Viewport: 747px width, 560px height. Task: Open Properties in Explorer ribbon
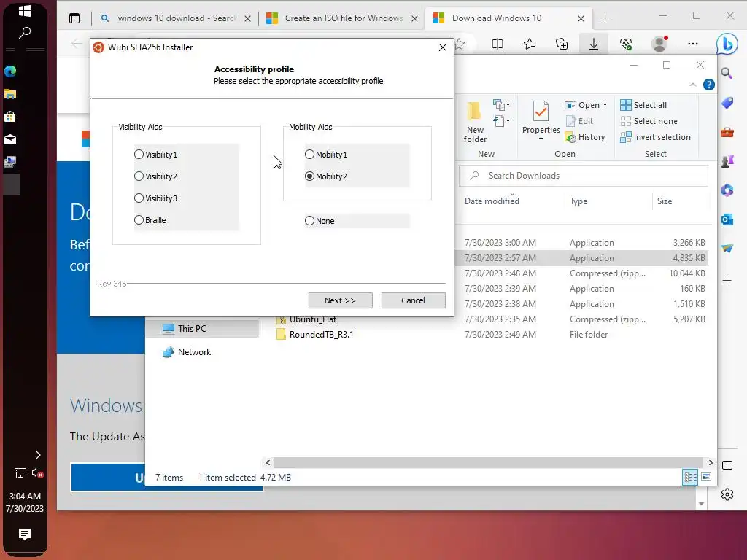pyautogui.click(x=541, y=117)
